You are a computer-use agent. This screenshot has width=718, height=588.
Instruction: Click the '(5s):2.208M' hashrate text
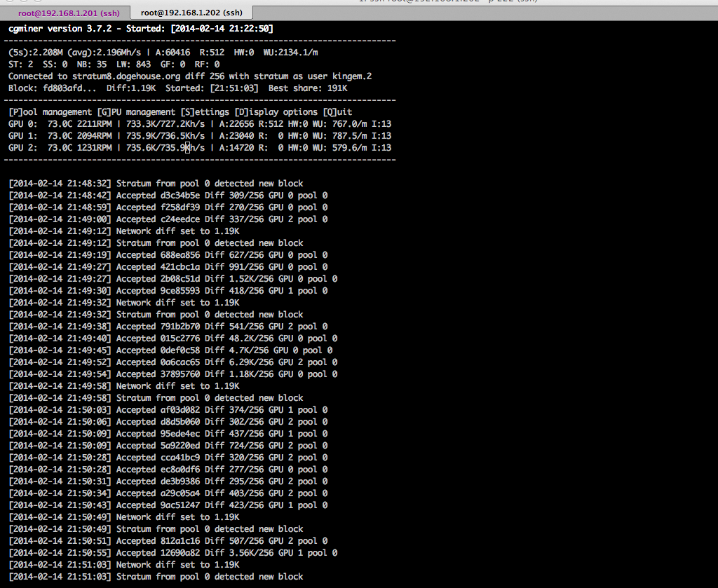click(x=35, y=53)
